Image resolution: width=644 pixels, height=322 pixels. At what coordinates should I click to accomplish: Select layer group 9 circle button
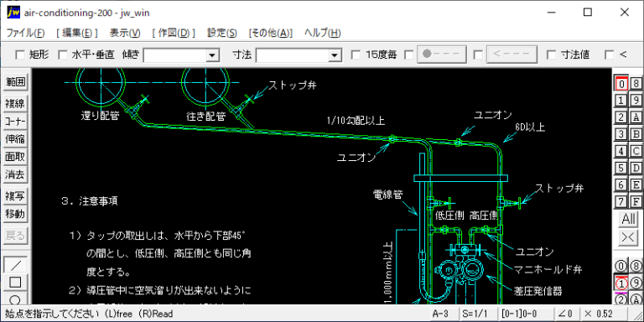pyautogui.click(x=636, y=283)
